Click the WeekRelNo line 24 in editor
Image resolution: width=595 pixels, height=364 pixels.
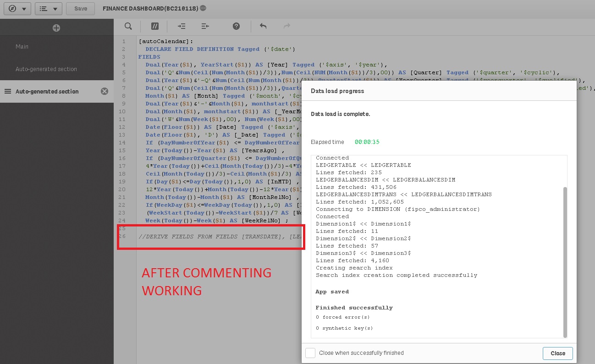pos(217,221)
